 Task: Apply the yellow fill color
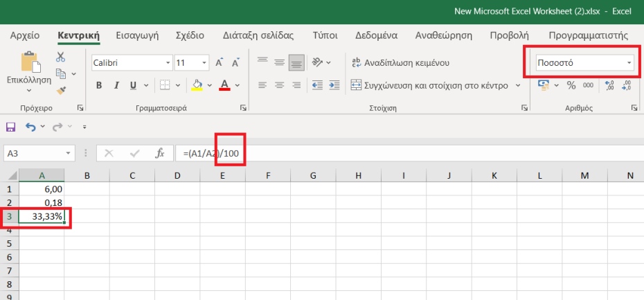coord(197,85)
